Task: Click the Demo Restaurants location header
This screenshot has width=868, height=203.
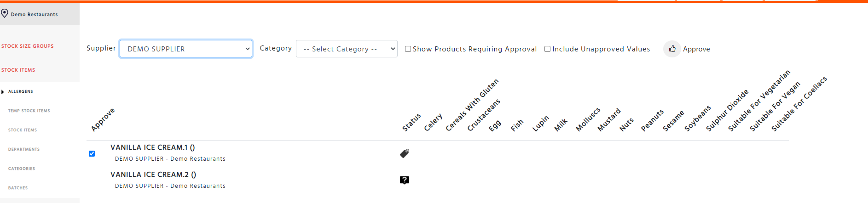Action: 35,14
